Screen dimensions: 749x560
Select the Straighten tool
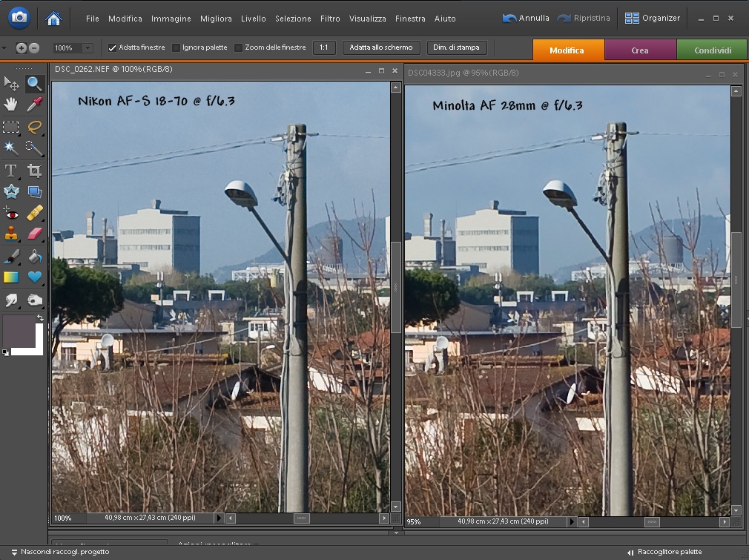tap(34, 191)
